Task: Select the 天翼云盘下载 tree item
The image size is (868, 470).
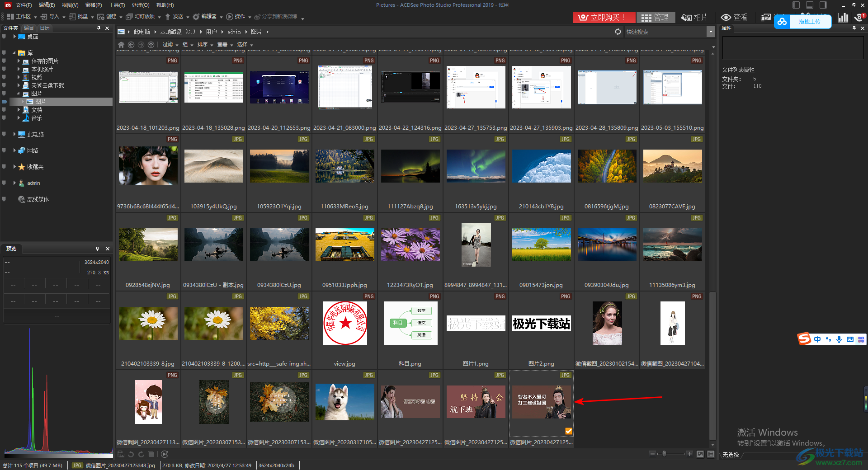Action: tap(47, 85)
